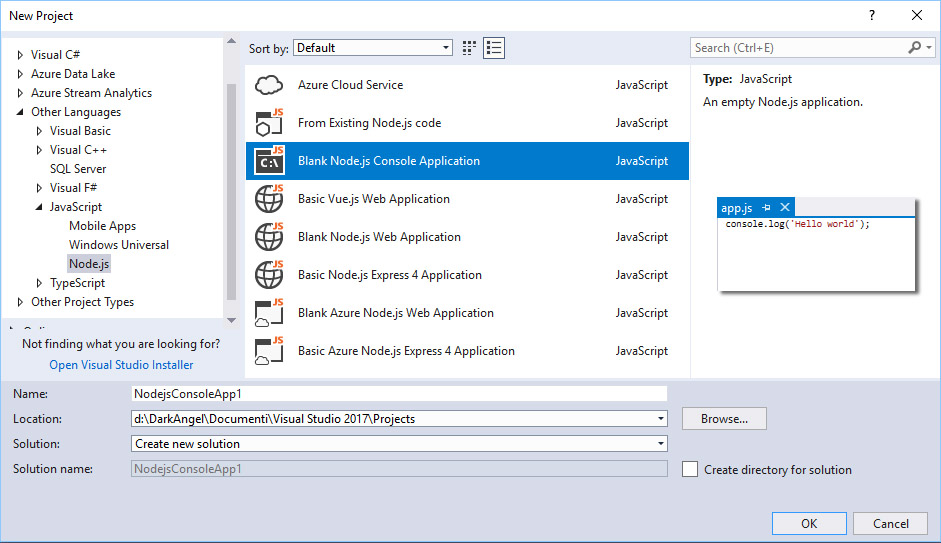Close the app.js preview tab

tap(784, 208)
